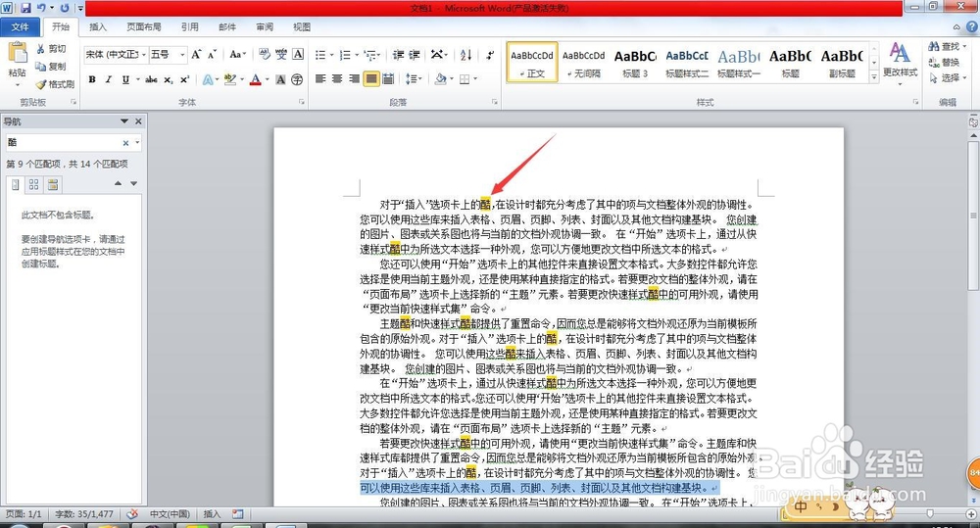Viewport: 980px width, 528px height.
Task: Click 替换 (Replace) button
Action: [945, 63]
